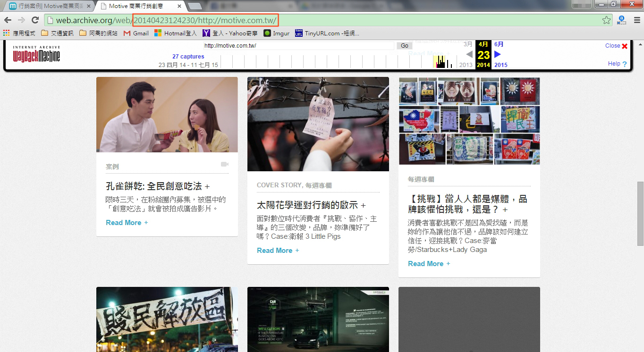
Task: Click the 27 captures link
Action: coord(188,57)
